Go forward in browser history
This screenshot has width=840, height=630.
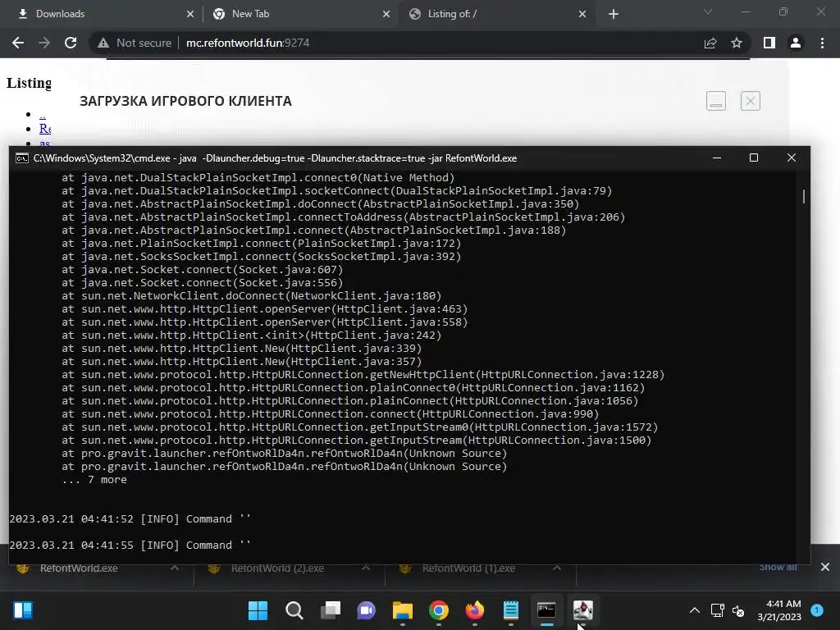pyautogui.click(x=44, y=43)
